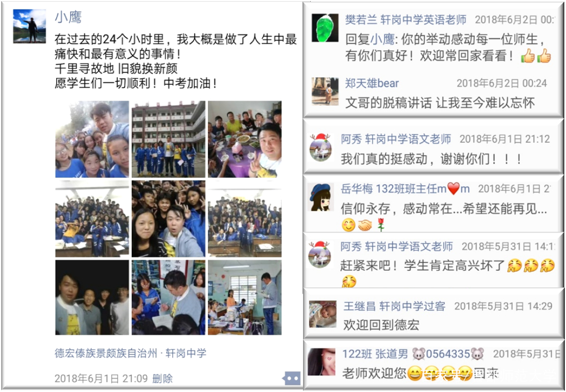Tap the comment bubble icon
The height and width of the screenshot is (392, 566).
click(292, 379)
